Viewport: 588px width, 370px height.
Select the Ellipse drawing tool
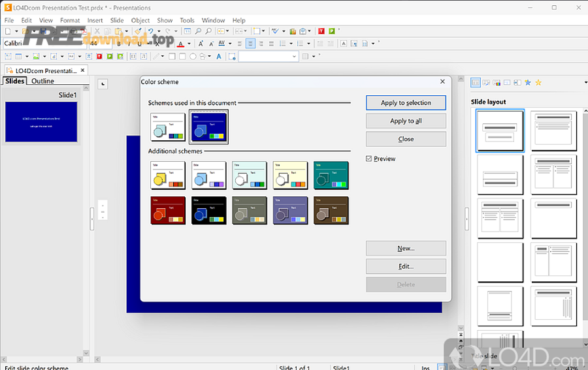click(193, 57)
